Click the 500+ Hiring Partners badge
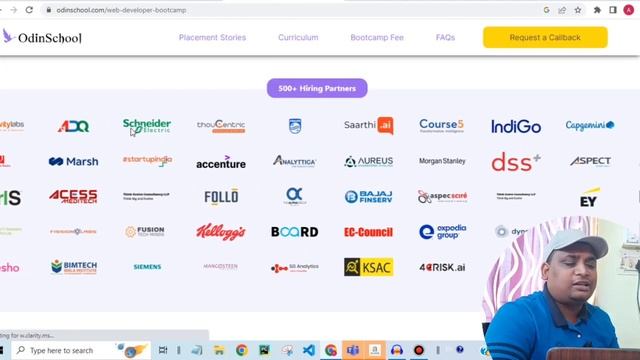The width and height of the screenshot is (640, 360). (x=317, y=88)
